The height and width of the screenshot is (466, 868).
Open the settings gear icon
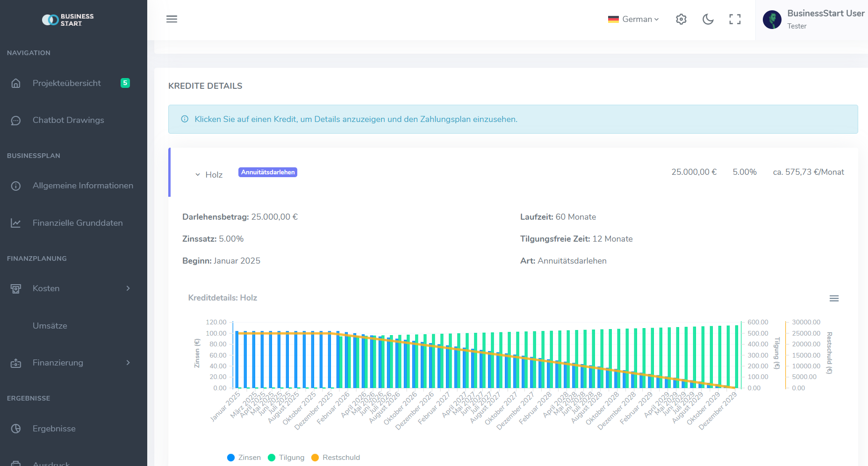[x=681, y=19]
